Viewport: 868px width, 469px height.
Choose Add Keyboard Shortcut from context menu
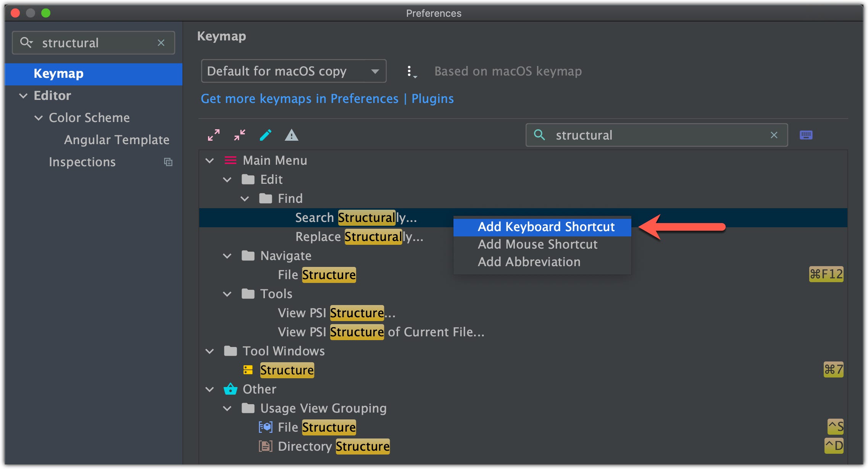click(x=545, y=227)
